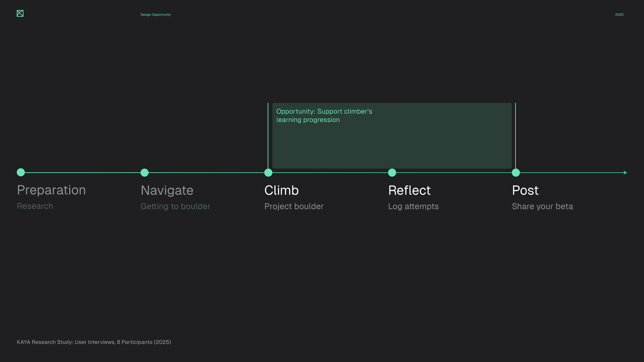Click the Project boulder subtitle
The height and width of the screenshot is (362, 644).
coord(294,206)
